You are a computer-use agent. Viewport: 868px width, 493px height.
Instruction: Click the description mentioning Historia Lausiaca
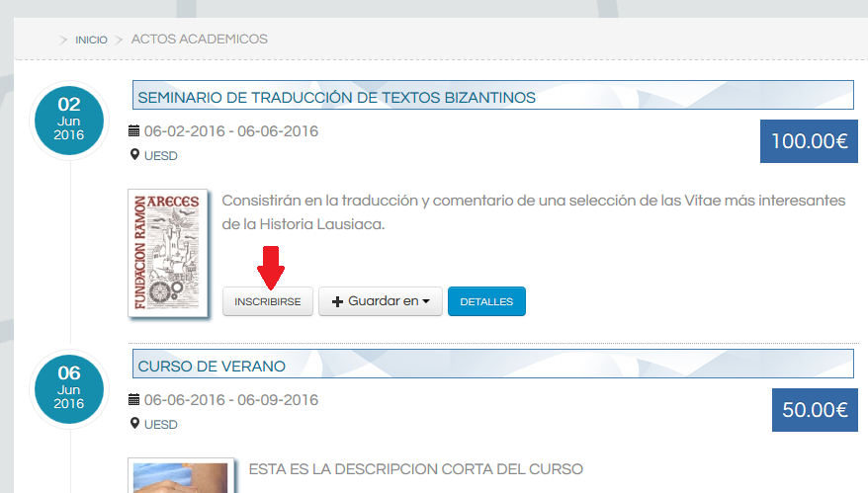pyautogui.click(x=534, y=211)
